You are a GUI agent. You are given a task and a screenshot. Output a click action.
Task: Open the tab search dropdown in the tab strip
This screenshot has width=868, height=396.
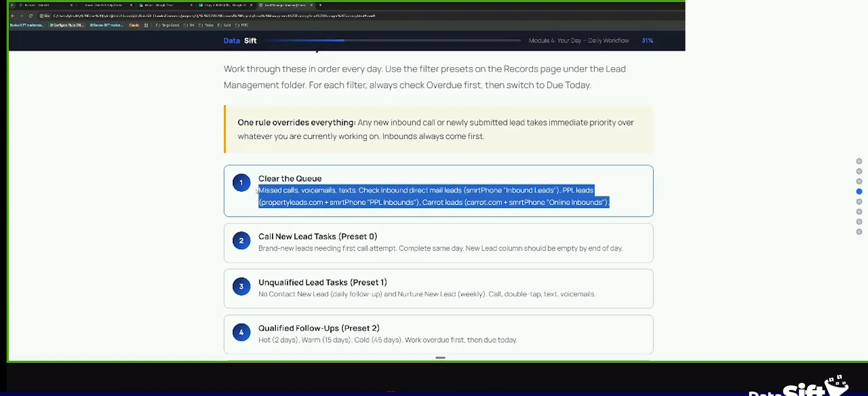[12, 5]
